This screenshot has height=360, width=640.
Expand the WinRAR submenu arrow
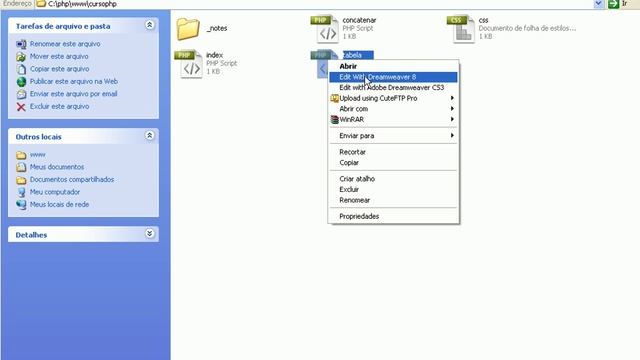pyautogui.click(x=452, y=120)
